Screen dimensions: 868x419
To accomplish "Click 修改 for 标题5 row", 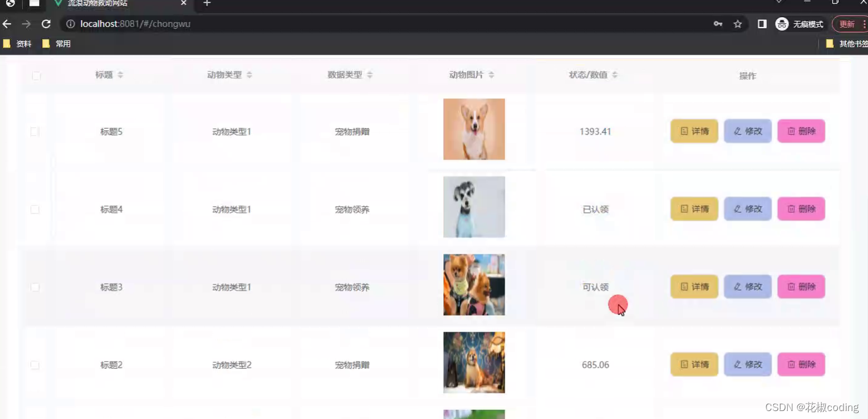I will tap(747, 131).
